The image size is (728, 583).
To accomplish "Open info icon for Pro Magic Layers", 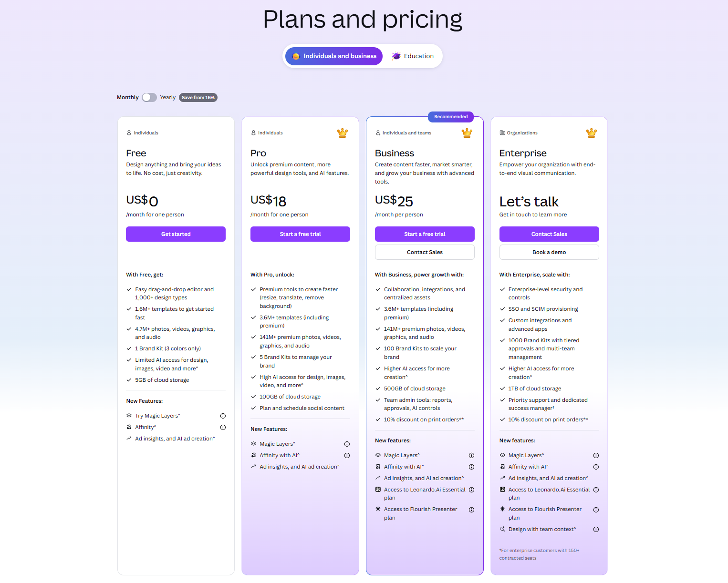I will (x=347, y=444).
